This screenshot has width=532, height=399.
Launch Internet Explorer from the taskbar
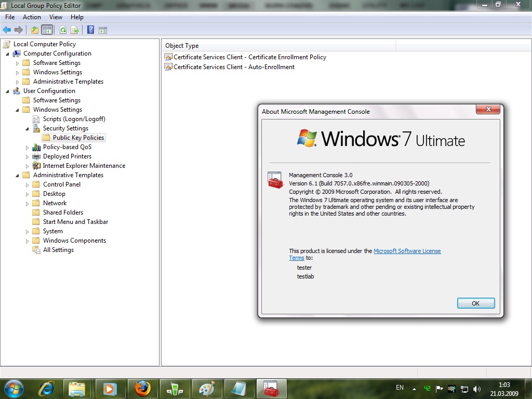click(x=46, y=389)
